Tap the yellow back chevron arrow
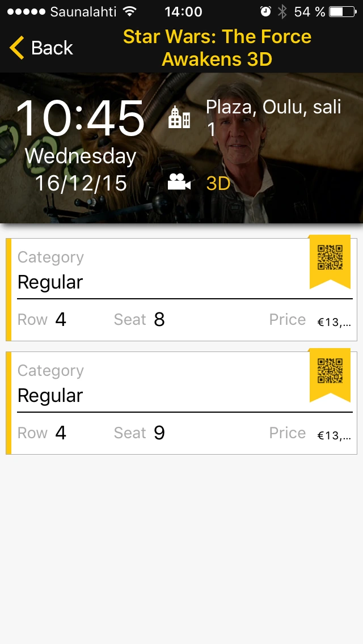 click(x=17, y=47)
